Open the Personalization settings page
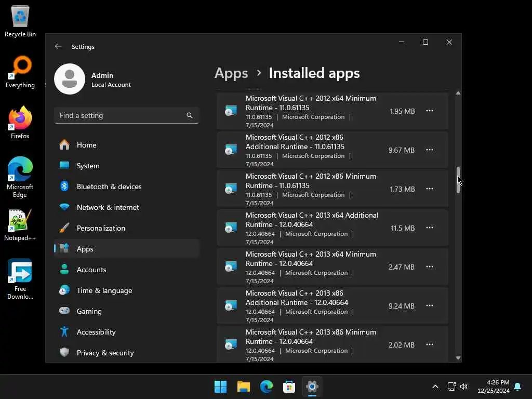Screen dimensions: 532x399 126,228
